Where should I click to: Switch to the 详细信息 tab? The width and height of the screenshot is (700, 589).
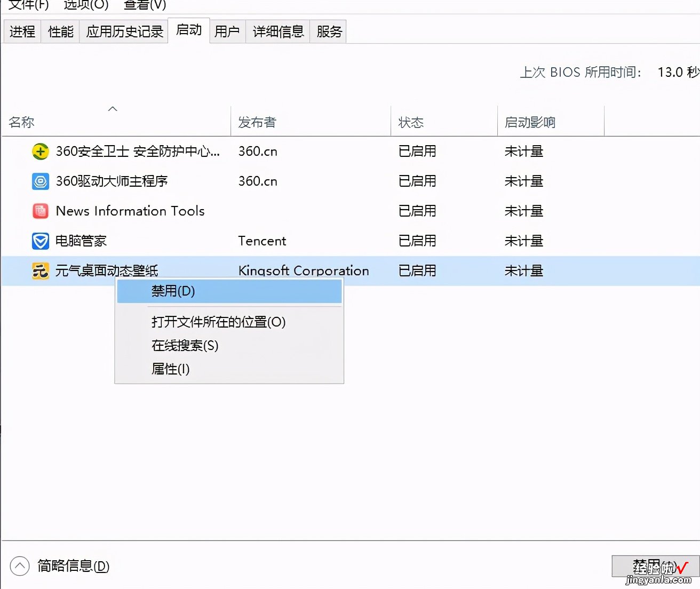coord(278,31)
